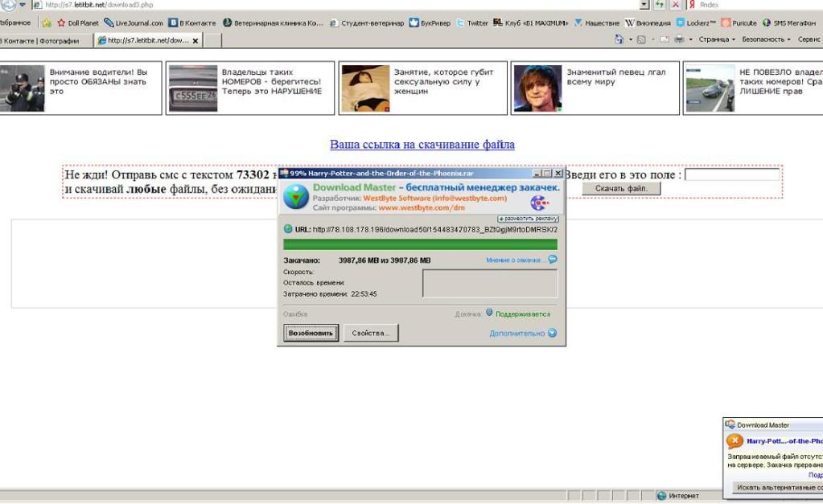823x504 pixels.
Task: Open the Википедия bookmark
Action: pos(648,23)
